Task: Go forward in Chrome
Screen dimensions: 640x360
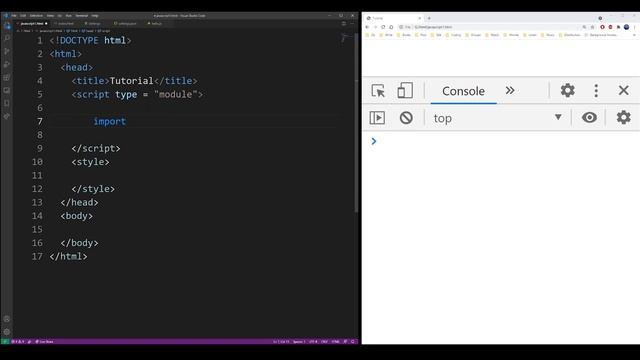Action: click(375, 27)
